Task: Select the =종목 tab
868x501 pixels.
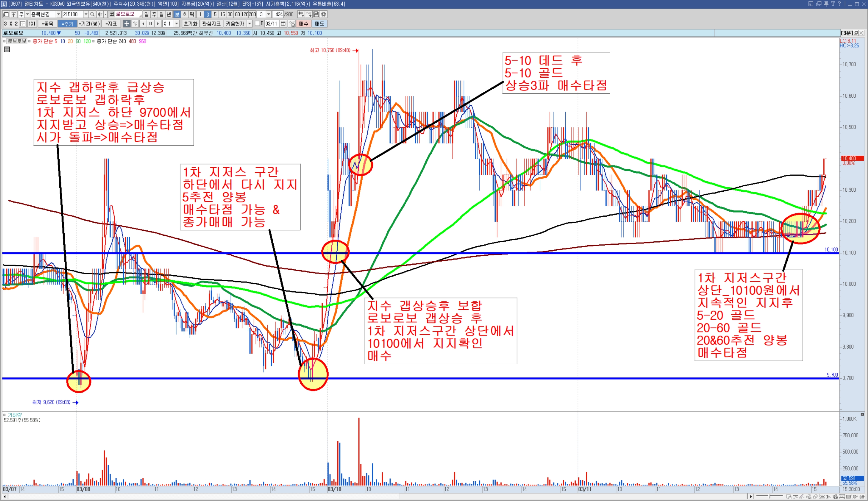Action: click(x=47, y=23)
